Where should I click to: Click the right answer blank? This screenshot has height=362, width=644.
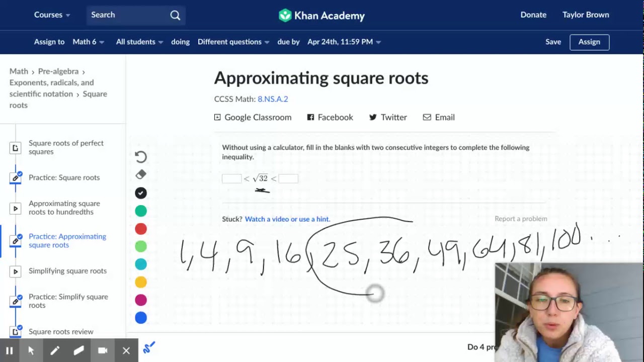click(288, 178)
